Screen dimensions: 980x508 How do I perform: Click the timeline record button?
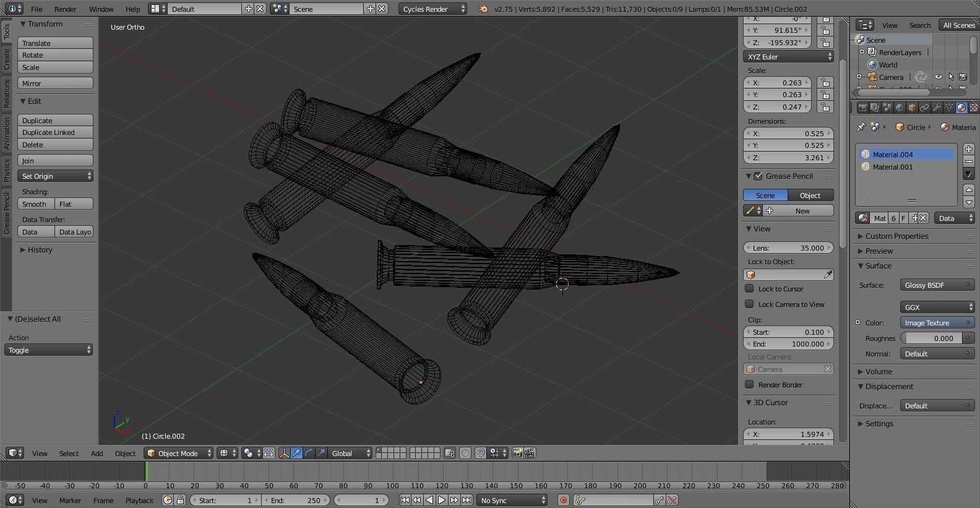pyautogui.click(x=563, y=501)
